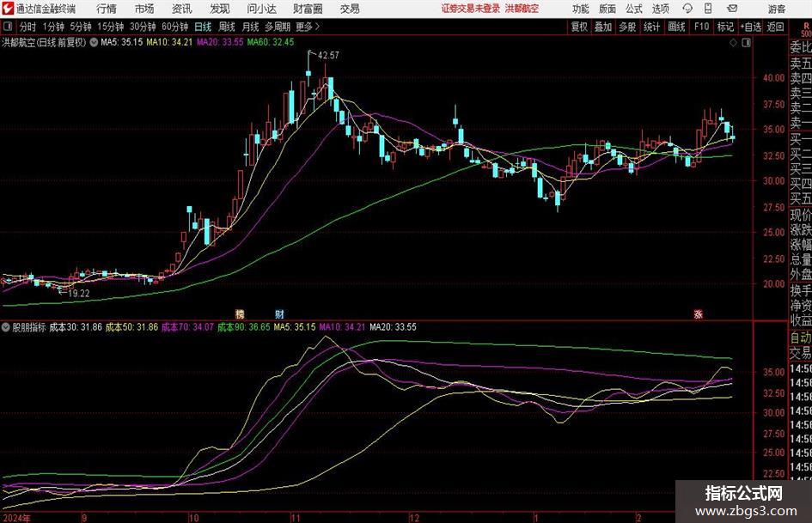Click the MA20: 33.55 main chart value
The image size is (812, 523).
tap(220, 42)
